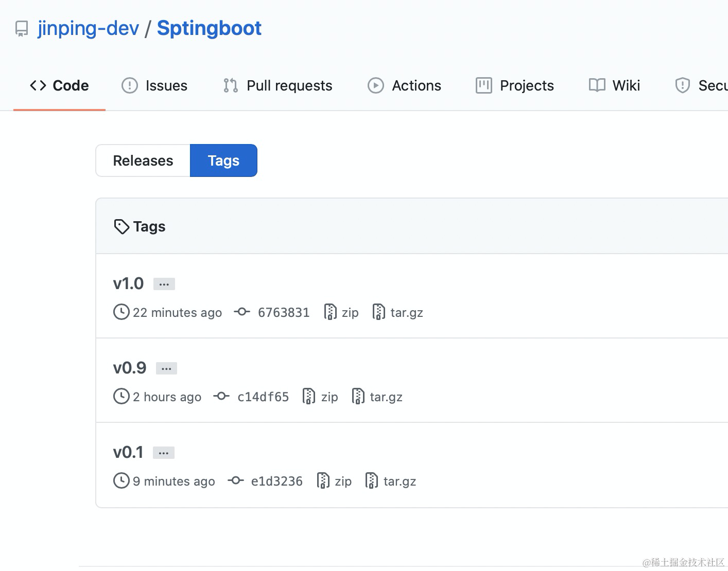Screen dimensions: 728x571
Task: Click the tar.gz file icon for v1.0
Action: [x=378, y=312]
